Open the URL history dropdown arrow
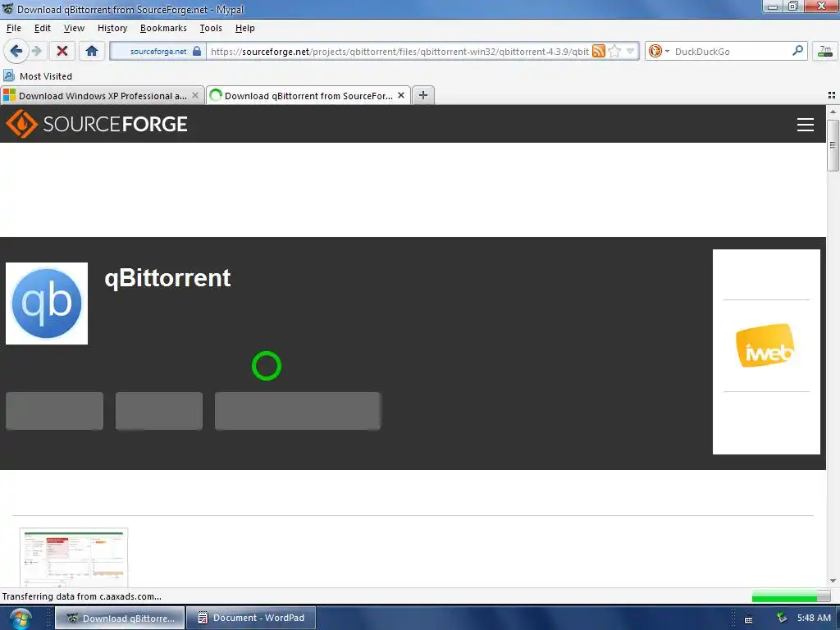The image size is (840, 630). 631,52
